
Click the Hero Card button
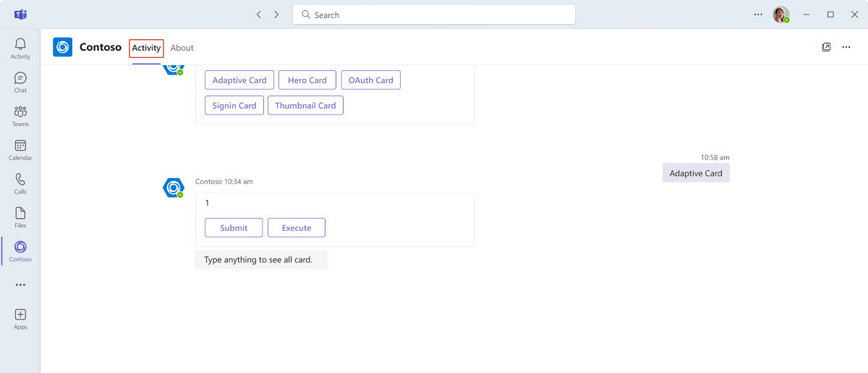click(307, 80)
